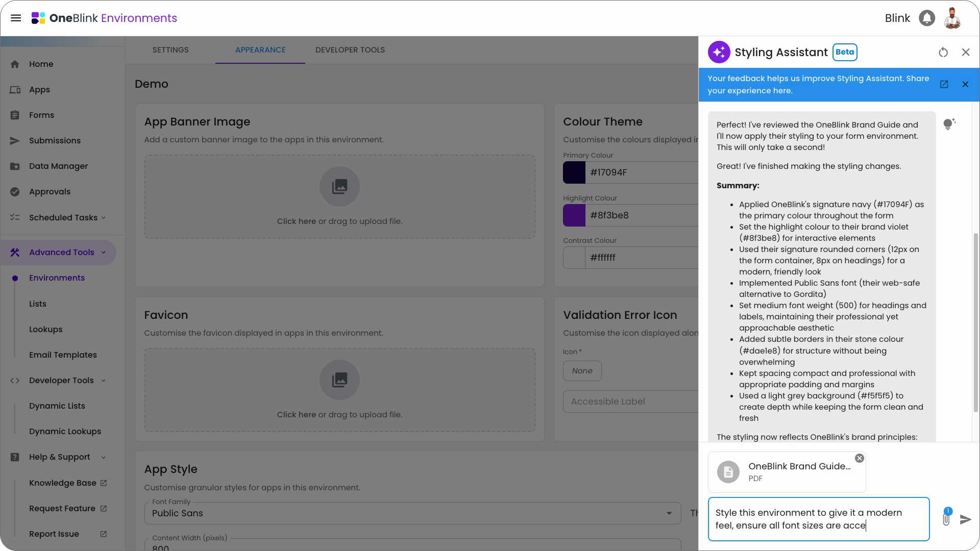Click the Primary Colour hex field
This screenshot has width=980, height=551.
pyautogui.click(x=642, y=172)
